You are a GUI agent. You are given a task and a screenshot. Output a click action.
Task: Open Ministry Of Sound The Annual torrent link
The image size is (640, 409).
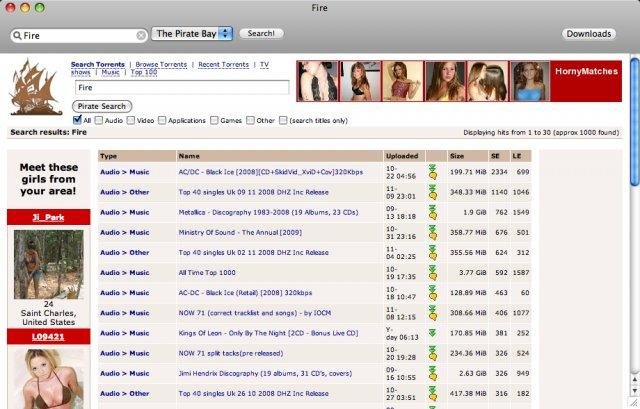tap(240, 232)
